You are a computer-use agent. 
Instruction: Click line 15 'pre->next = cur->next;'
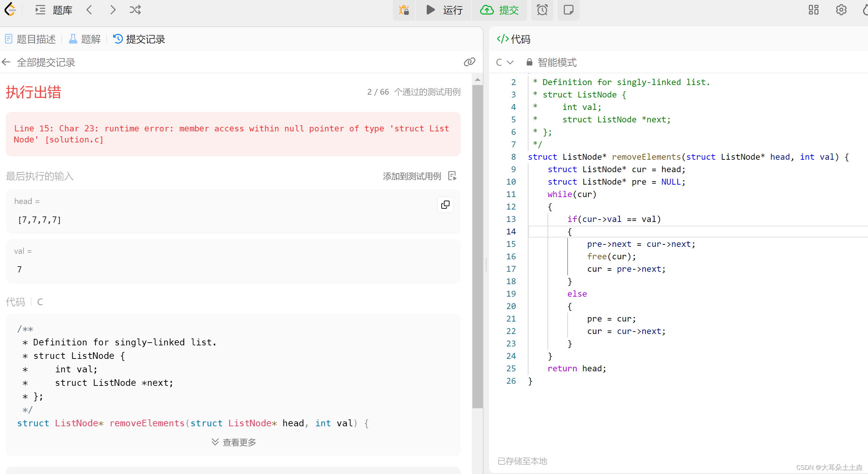click(x=641, y=244)
